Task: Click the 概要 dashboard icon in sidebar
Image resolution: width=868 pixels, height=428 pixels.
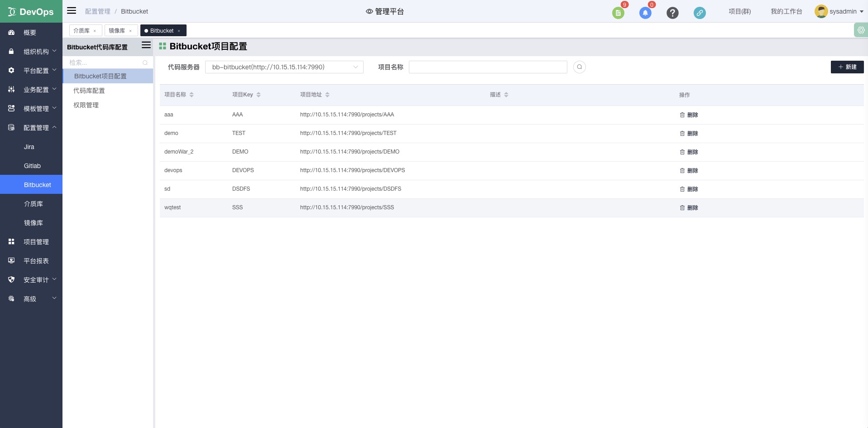Action: coord(11,33)
